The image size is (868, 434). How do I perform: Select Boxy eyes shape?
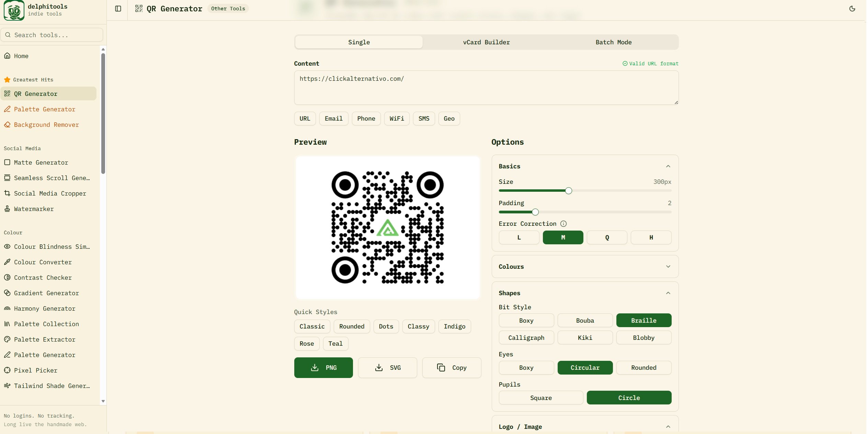pos(526,368)
